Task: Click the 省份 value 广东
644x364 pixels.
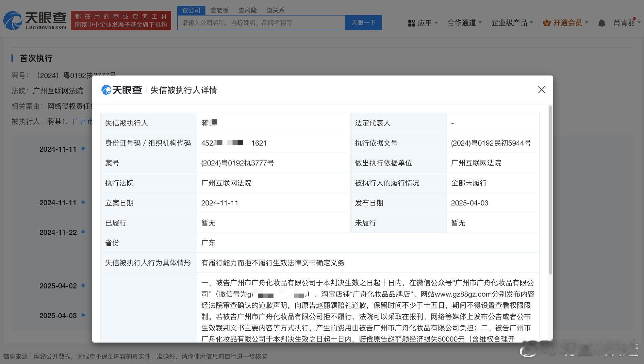Action: click(x=208, y=243)
